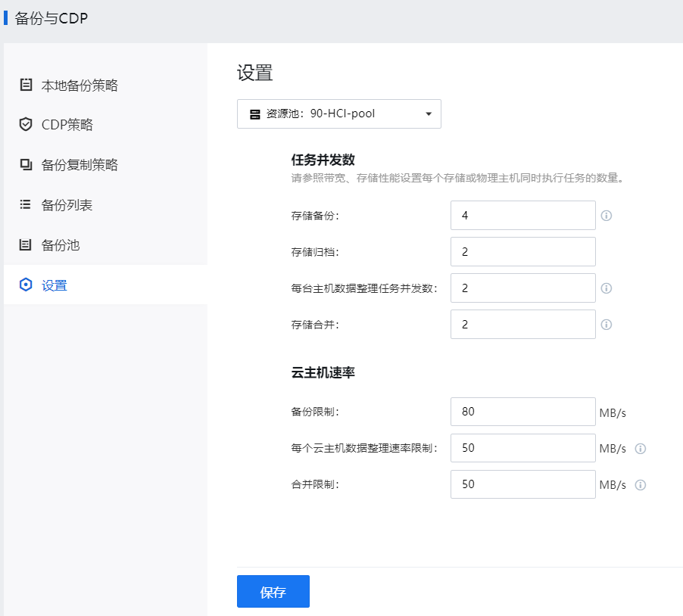The image size is (683, 616).
Task: Click the 本地备份策略 clipboard icon
Action: (26, 85)
